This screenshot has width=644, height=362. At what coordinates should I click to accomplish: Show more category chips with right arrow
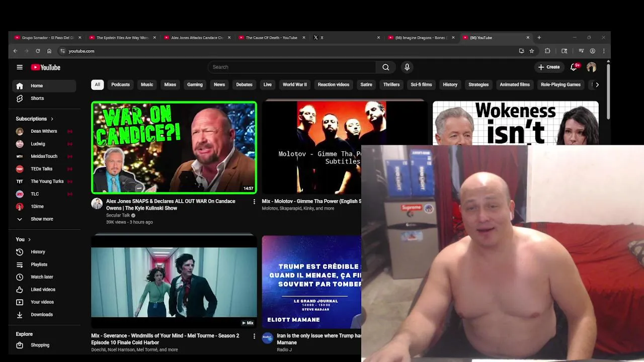[597, 85]
